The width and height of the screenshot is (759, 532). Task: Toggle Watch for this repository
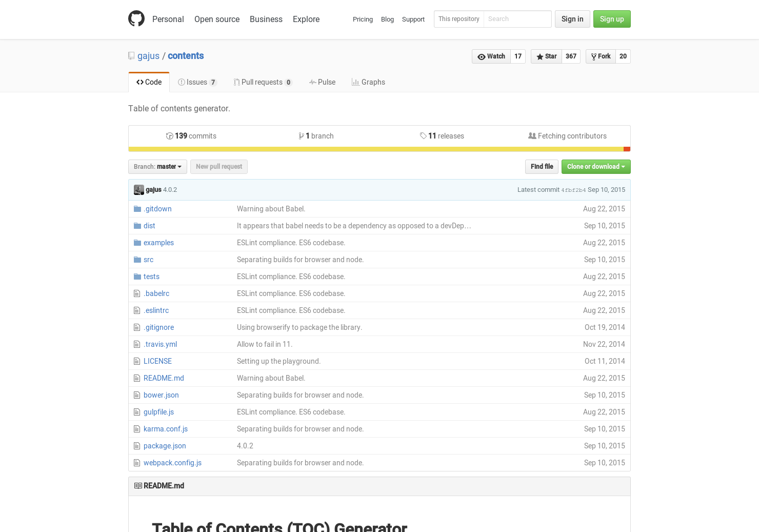point(491,56)
